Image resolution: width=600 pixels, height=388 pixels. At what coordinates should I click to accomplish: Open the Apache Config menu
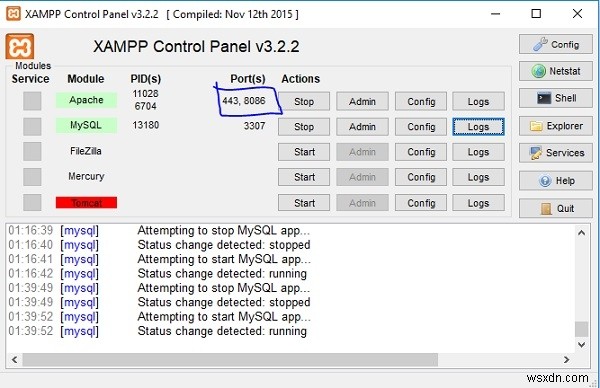[x=421, y=101]
